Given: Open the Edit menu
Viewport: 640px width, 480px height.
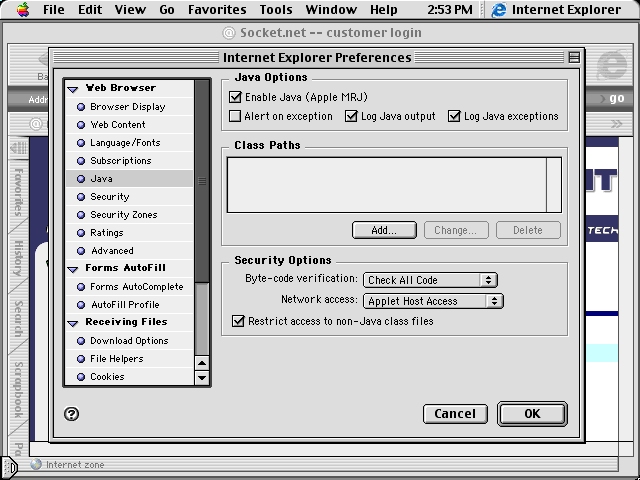Looking at the screenshot, I should pos(90,9).
